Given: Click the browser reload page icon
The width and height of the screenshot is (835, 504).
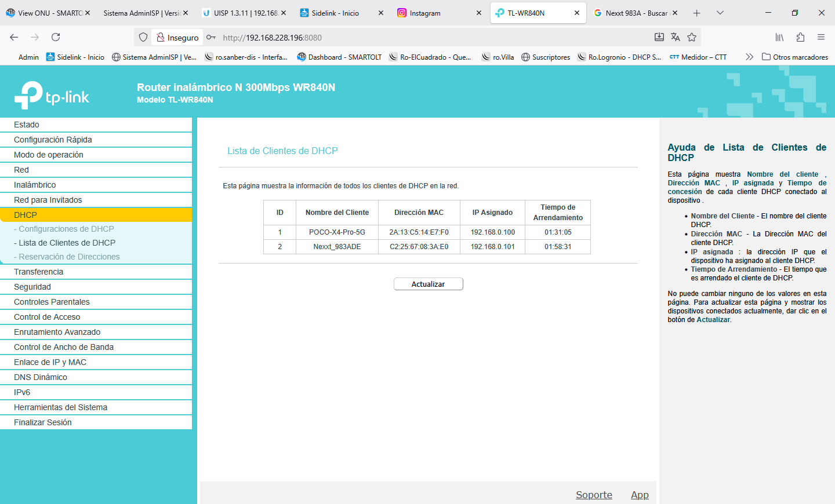Looking at the screenshot, I should [x=56, y=37].
